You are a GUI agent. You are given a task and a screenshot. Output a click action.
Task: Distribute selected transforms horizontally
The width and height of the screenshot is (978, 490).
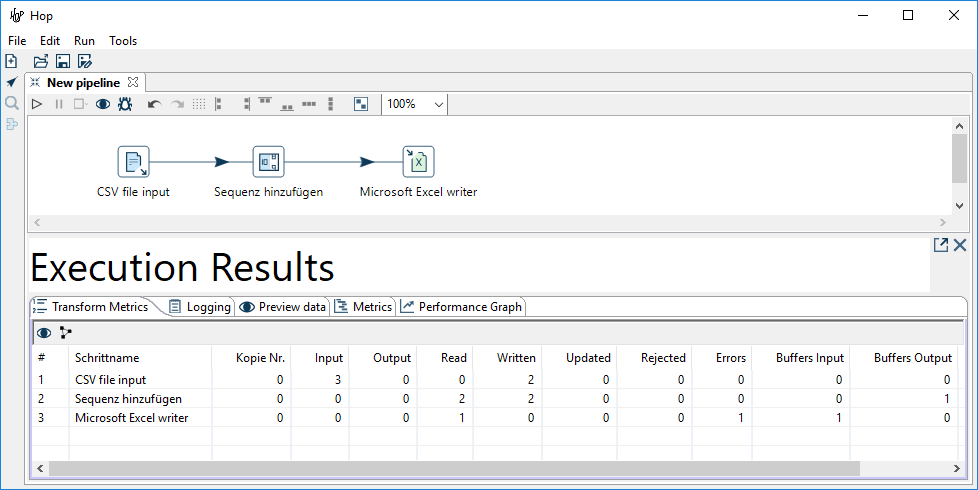(x=309, y=104)
